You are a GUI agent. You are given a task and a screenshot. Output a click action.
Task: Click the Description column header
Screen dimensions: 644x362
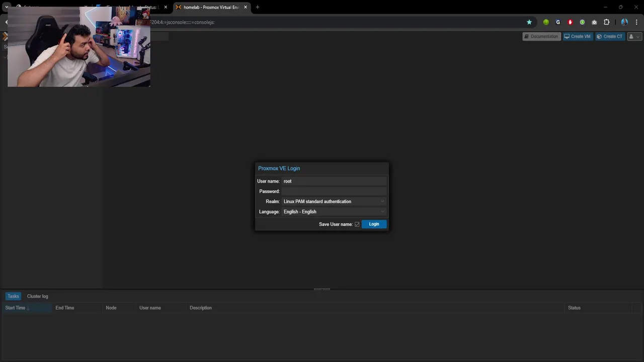click(x=376, y=308)
